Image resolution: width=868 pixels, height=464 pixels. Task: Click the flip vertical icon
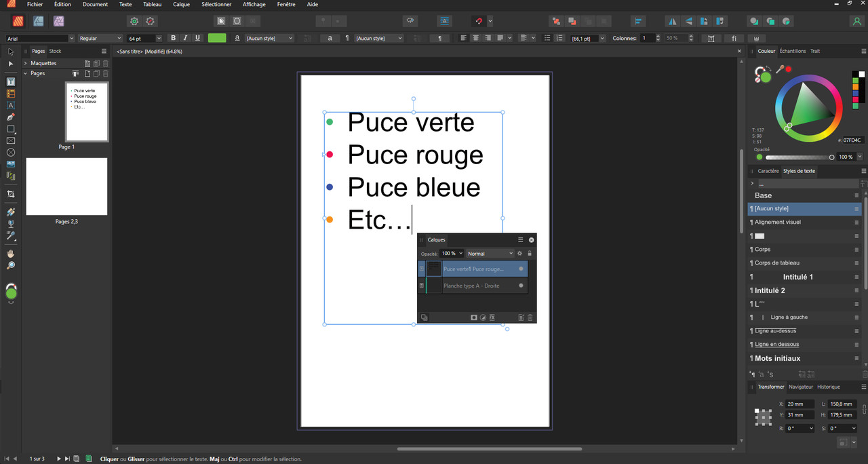(x=688, y=21)
